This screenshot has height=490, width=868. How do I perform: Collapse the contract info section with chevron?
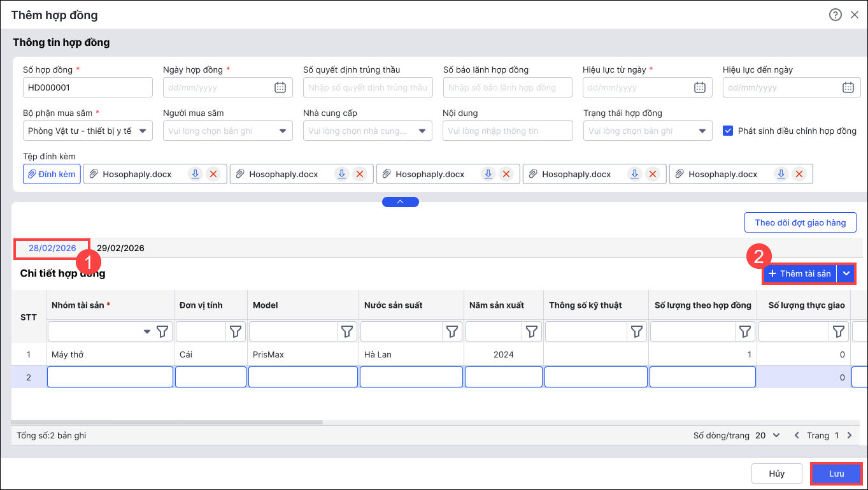point(400,202)
